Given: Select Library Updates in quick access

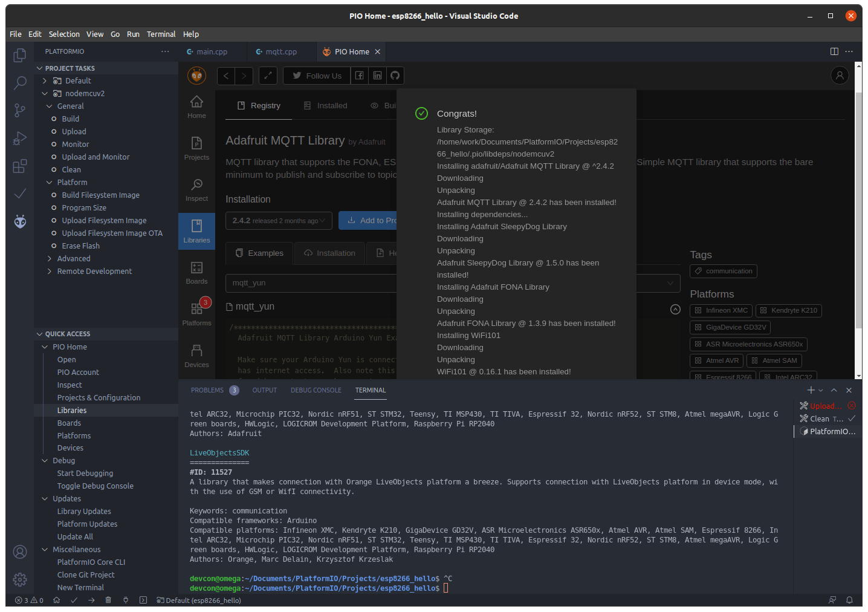Looking at the screenshot, I should coord(84,512).
